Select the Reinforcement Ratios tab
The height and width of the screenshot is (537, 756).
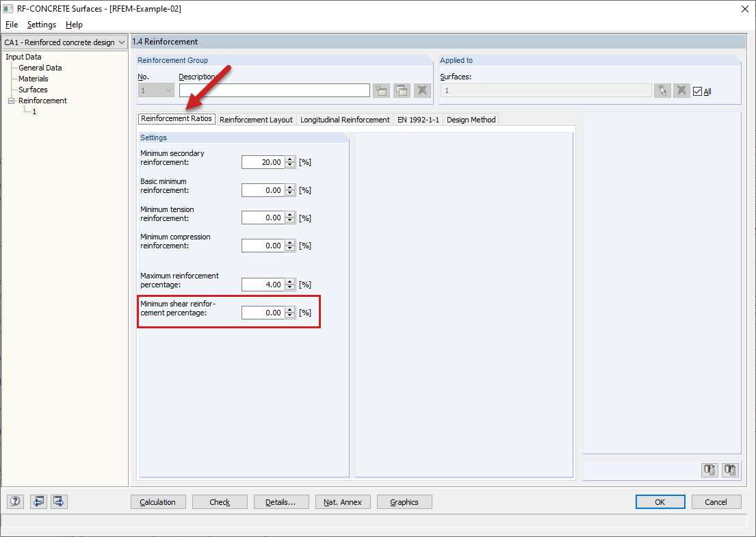tap(177, 118)
